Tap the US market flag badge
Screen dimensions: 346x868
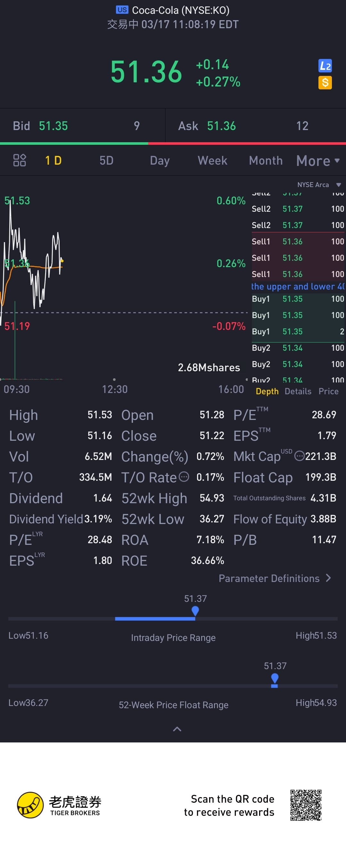[122, 10]
